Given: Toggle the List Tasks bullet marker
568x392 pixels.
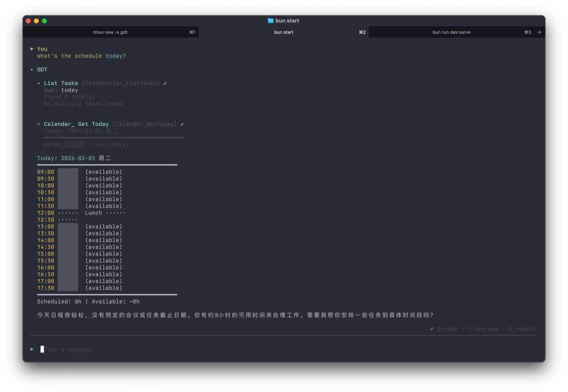Looking at the screenshot, I should tap(38, 83).
